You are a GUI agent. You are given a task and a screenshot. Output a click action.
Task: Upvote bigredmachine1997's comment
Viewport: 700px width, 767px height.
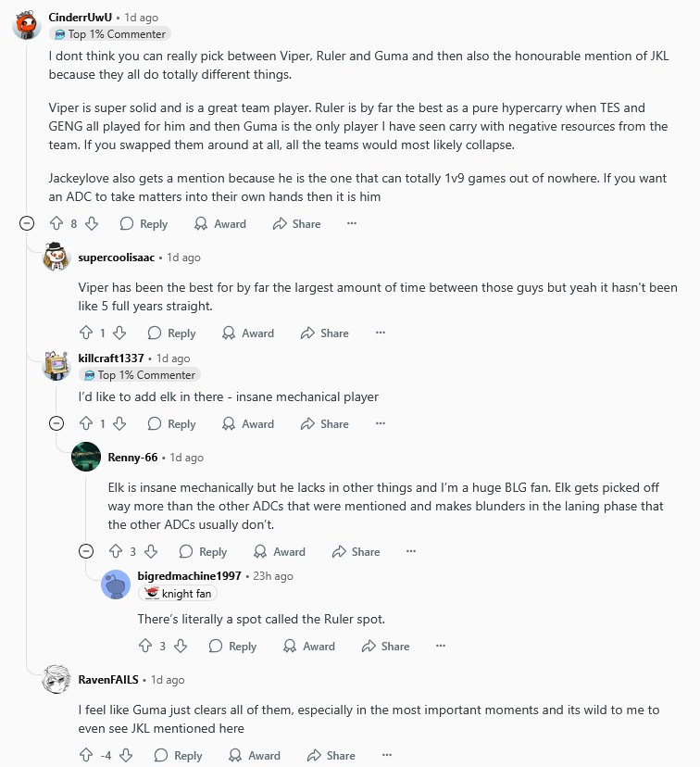(144, 646)
